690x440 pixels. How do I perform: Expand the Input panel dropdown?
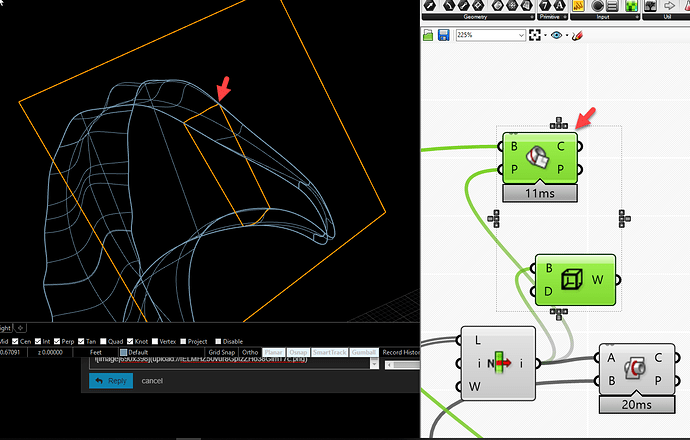637,17
